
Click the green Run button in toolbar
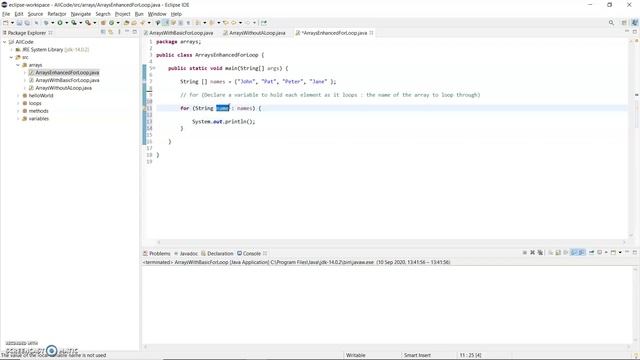click(60, 23)
